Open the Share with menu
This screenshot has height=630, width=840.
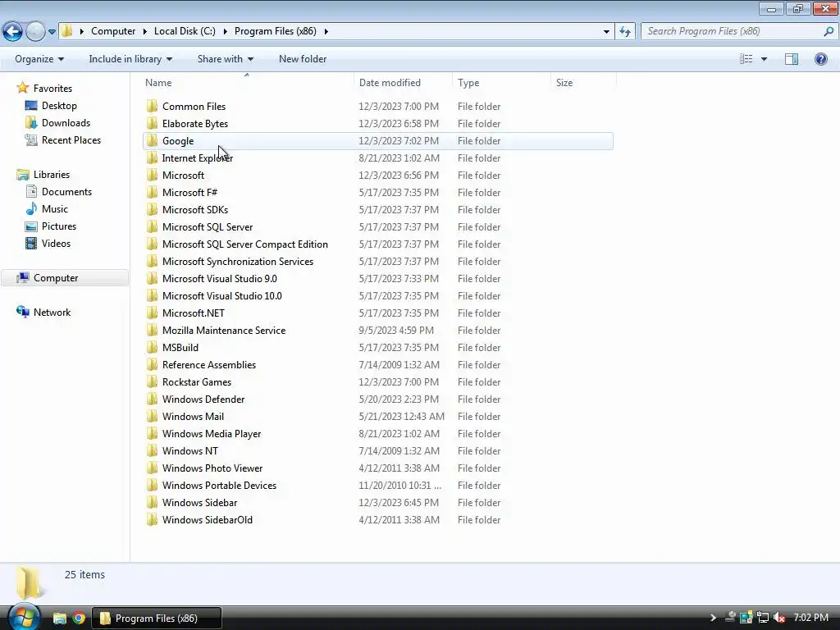coord(225,59)
